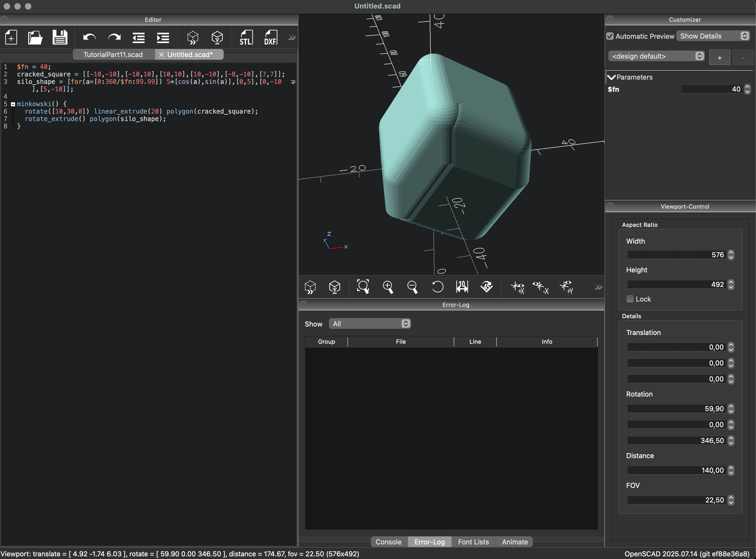Collapse the Parameters section
Screen dimensions: 756x559
[x=611, y=77]
